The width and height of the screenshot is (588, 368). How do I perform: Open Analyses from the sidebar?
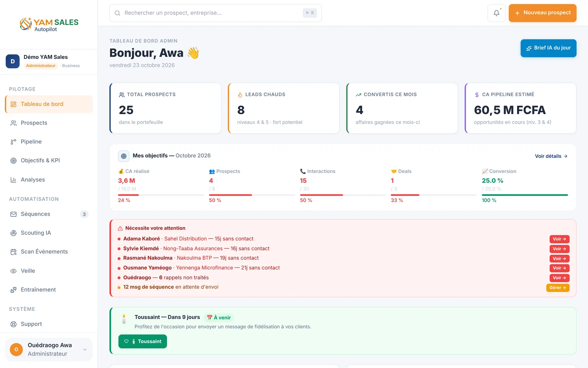[49, 180]
